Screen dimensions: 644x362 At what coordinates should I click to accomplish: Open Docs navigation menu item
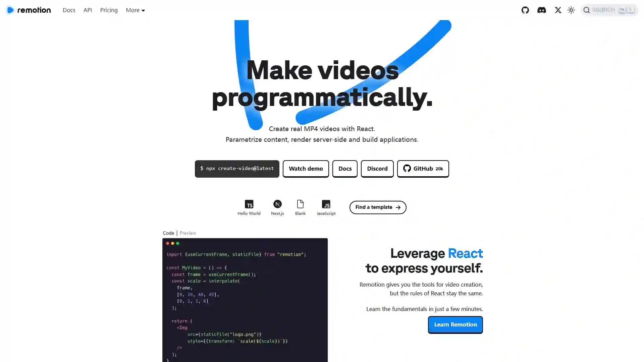click(69, 10)
